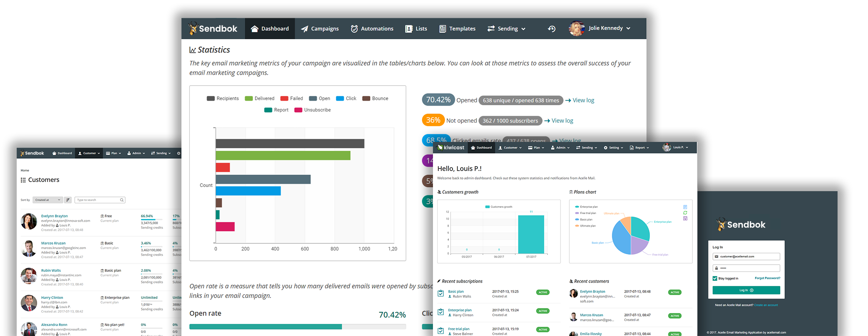Uncheck the Stay logged in checkbox
This screenshot has width=868, height=336.
coord(715,278)
